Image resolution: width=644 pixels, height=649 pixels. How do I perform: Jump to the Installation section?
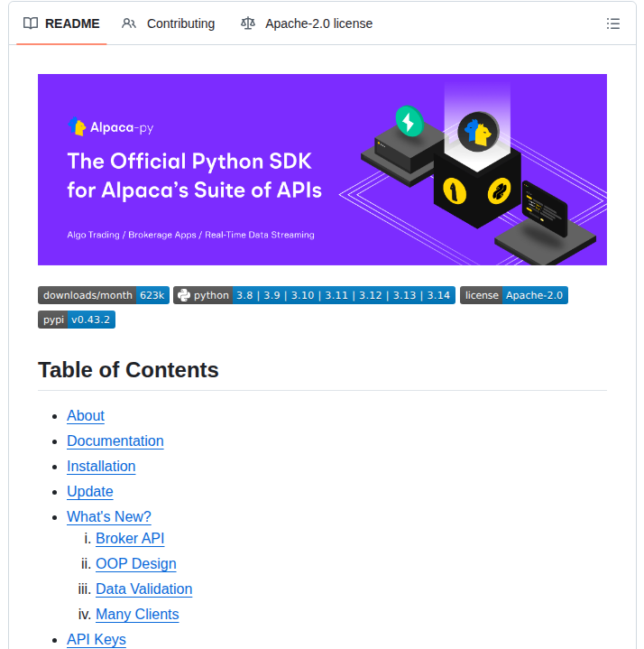(x=101, y=466)
